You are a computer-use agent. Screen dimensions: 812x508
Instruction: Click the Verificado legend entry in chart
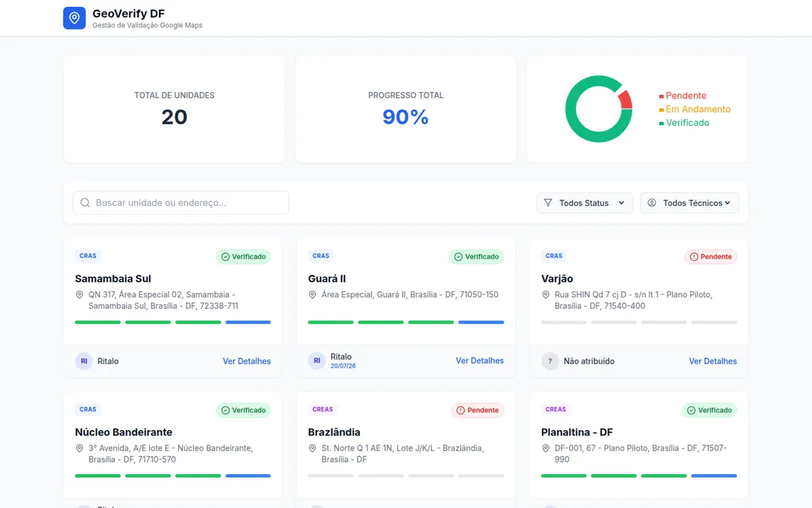click(x=684, y=123)
